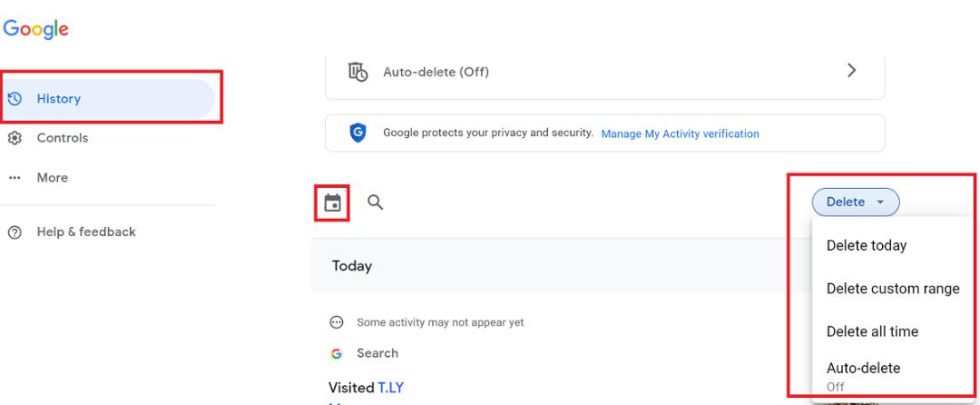Click the blue Google shield icon
The height and width of the screenshot is (405, 980).
tap(358, 133)
